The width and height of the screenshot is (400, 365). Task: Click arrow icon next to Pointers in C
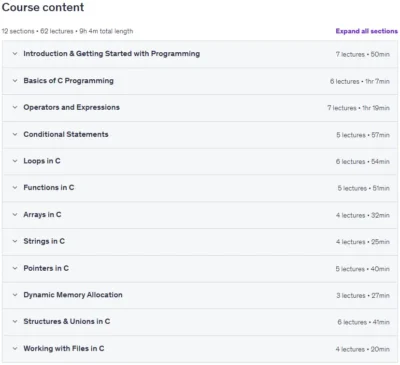pyautogui.click(x=15, y=268)
